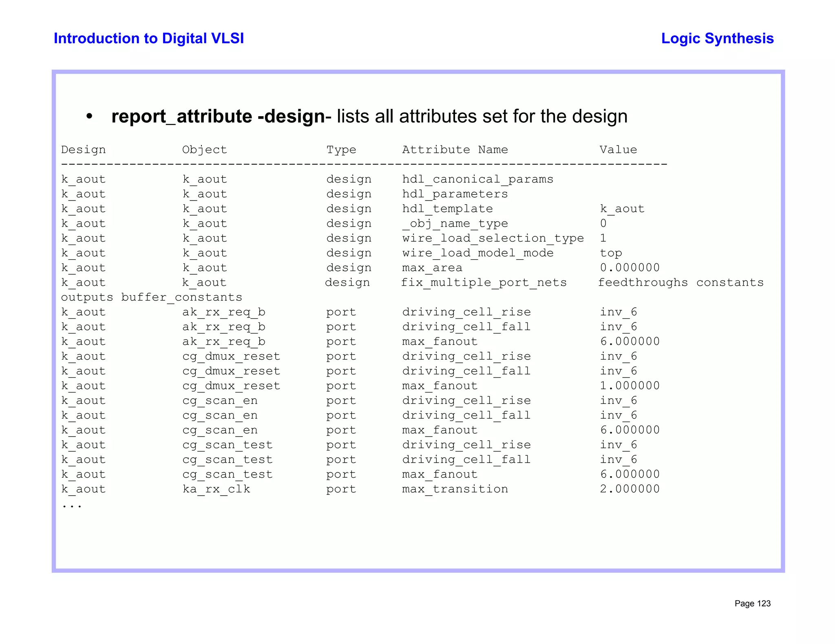Click the 'hdl_canonical_params' attribute entry

pyautogui.click(x=477, y=179)
